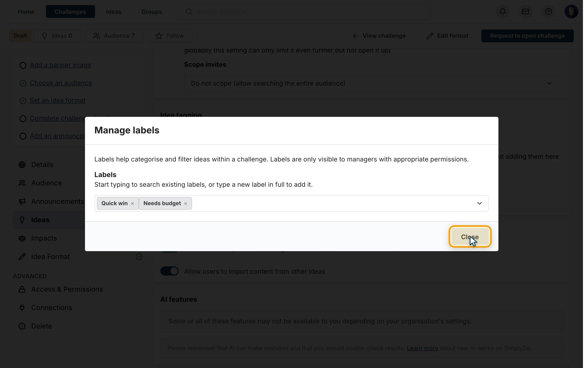Open the Learn more link
Image resolution: width=588 pixels, height=368 pixels.
tap(422, 348)
